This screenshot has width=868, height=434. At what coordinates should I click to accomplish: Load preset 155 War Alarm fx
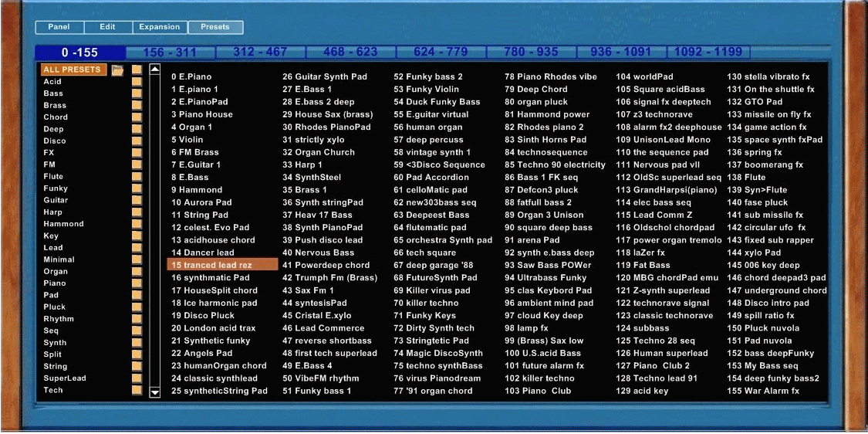tap(763, 392)
